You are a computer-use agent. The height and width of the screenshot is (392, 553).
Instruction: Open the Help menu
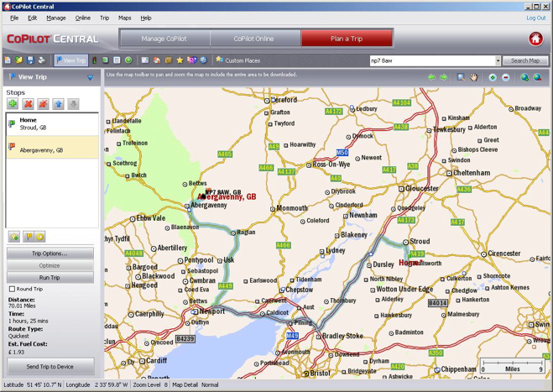(x=146, y=18)
